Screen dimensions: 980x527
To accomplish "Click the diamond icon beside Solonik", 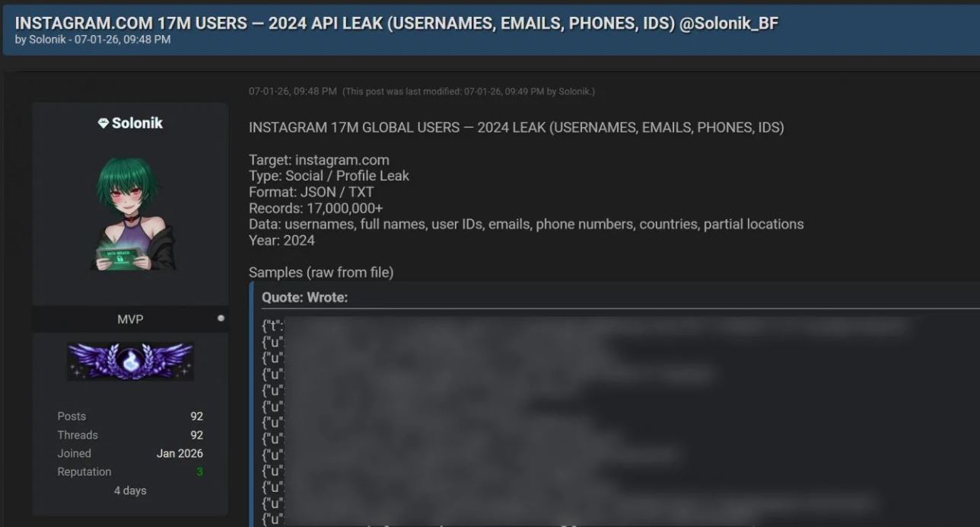I will [x=103, y=123].
